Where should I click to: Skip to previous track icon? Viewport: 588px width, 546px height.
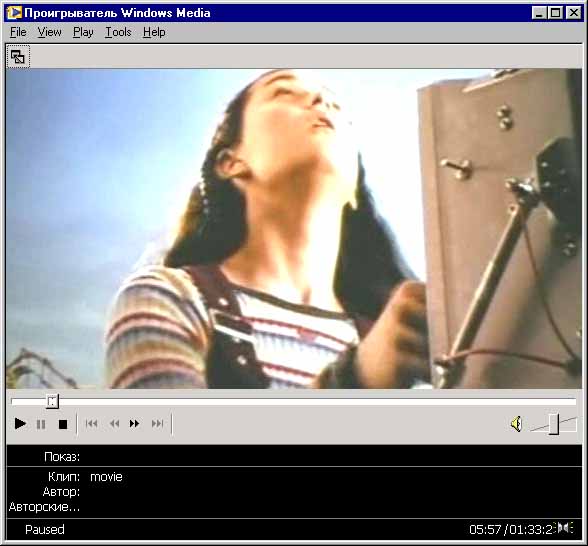92,424
